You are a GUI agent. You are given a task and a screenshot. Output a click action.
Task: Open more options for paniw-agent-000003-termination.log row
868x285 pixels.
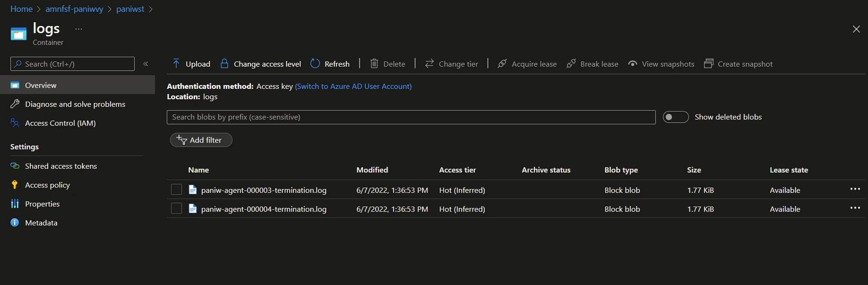pos(855,189)
